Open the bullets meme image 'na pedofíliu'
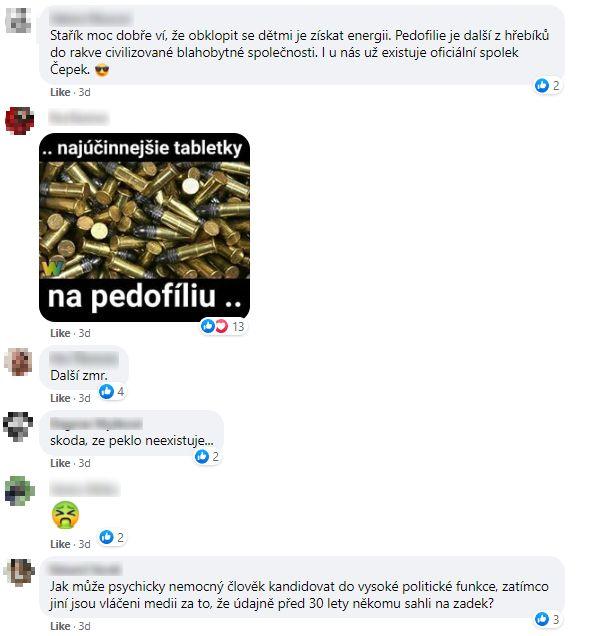 coord(144,227)
